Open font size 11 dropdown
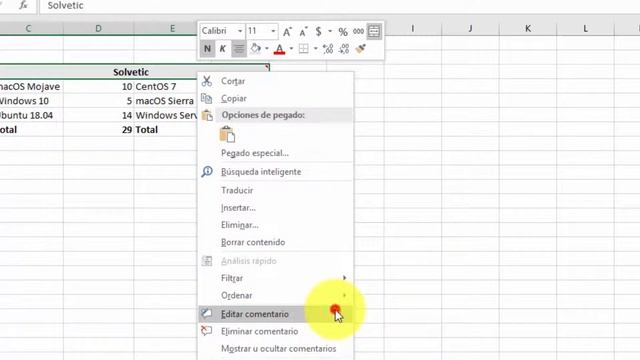 (273, 31)
